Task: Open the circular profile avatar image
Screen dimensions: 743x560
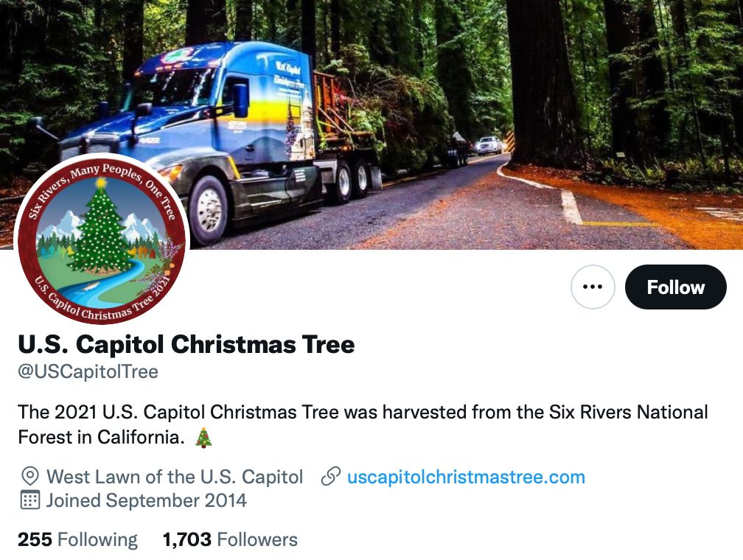Action: click(102, 239)
